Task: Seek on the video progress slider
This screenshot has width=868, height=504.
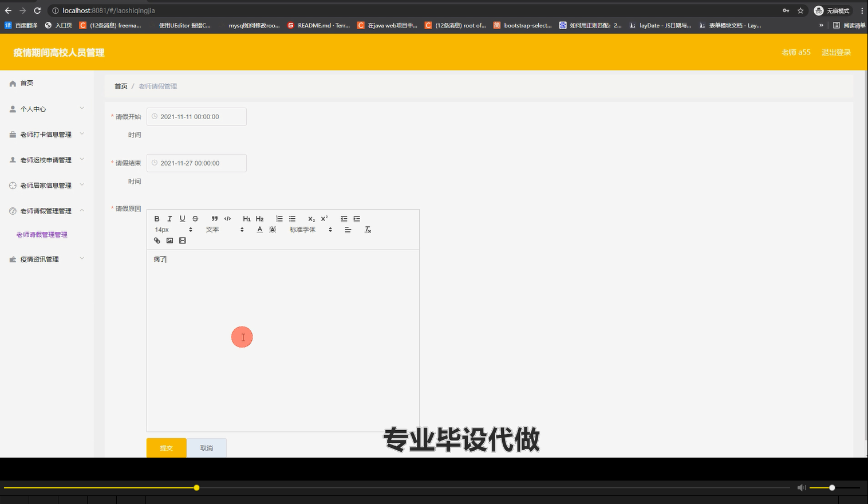Action: 397,488
